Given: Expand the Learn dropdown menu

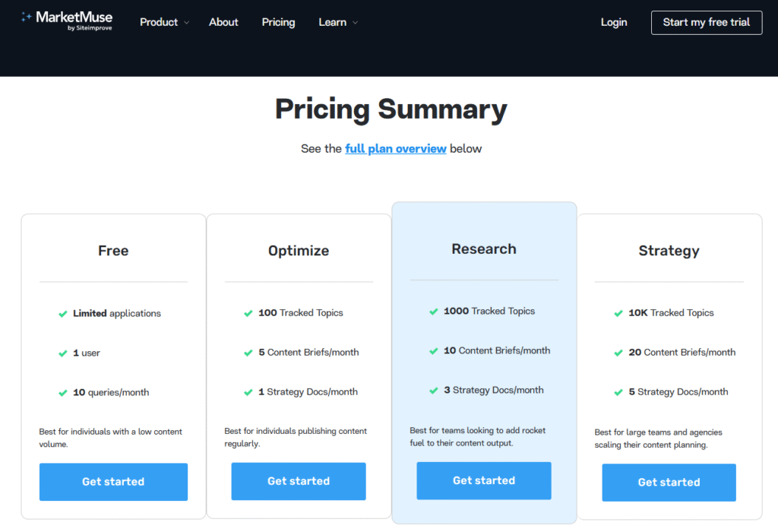Looking at the screenshot, I should click(x=333, y=22).
